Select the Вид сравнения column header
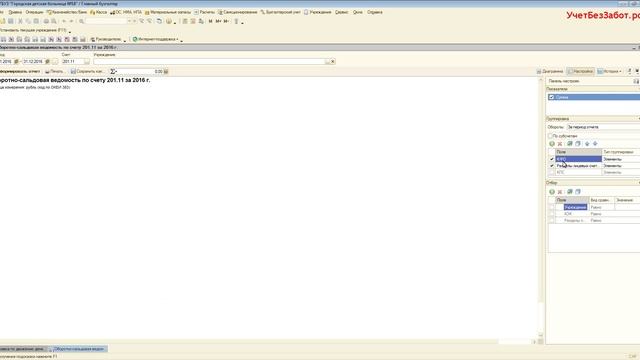 click(x=601, y=200)
